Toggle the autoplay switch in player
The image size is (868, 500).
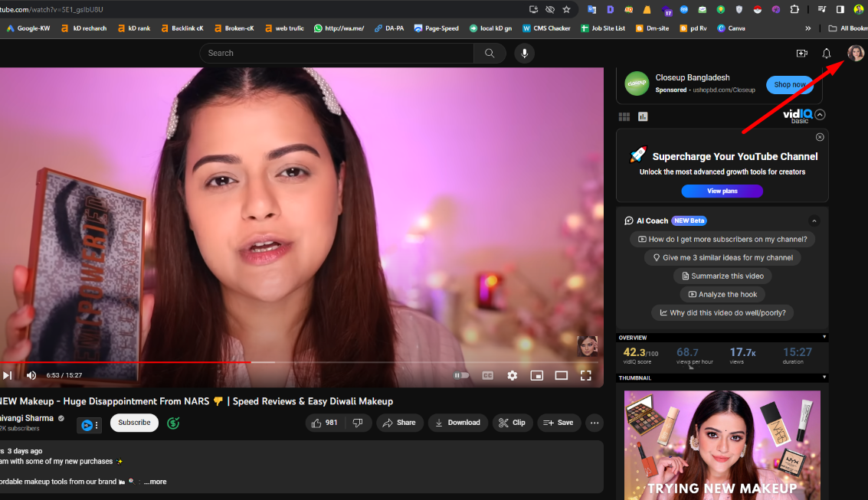461,375
